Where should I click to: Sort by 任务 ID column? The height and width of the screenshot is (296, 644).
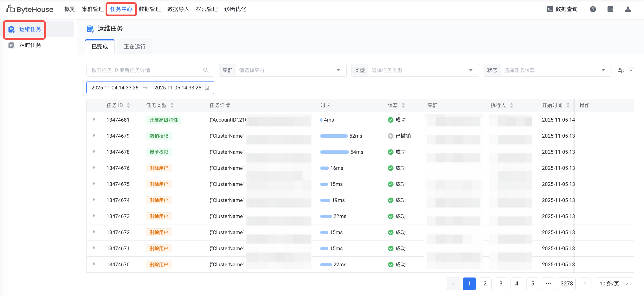coord(128,105)
